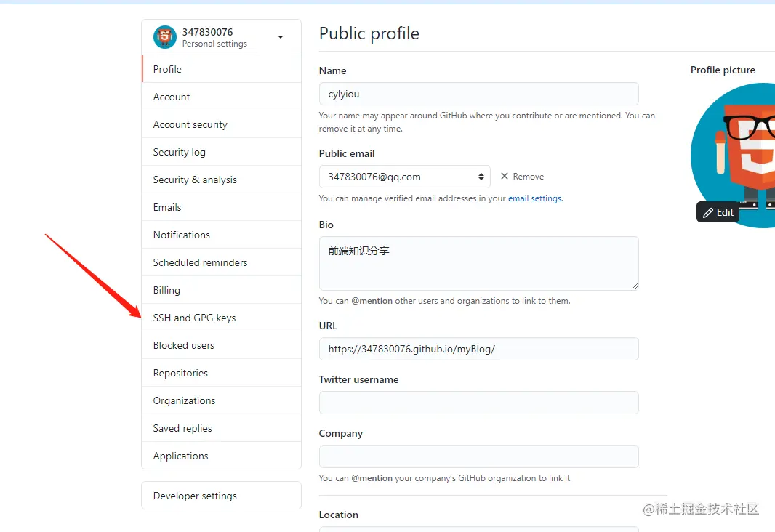Viewport: 775px width, 532px height.
Task: Click the user avatar in the account switcher
Action: (x=164, y=37)
